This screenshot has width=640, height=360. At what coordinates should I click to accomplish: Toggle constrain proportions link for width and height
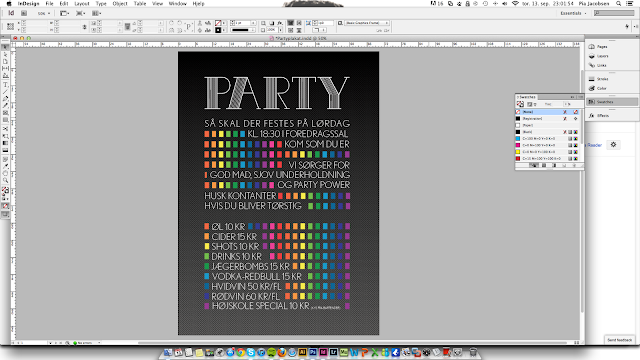coord(84,27)
